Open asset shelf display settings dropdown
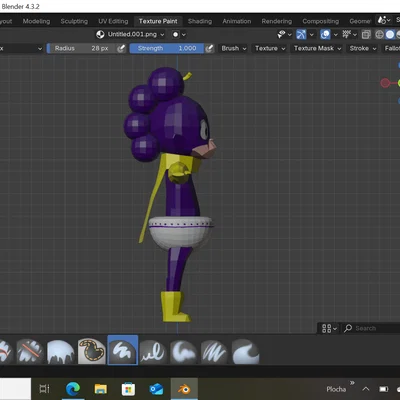The height and width of the screenshot is (400, 400). click(329, 328)
